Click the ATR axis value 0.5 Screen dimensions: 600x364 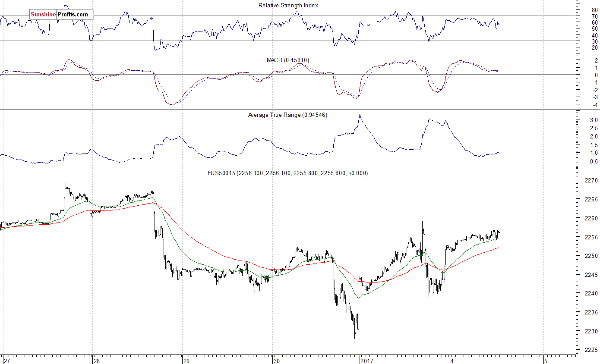click(594, 162)
